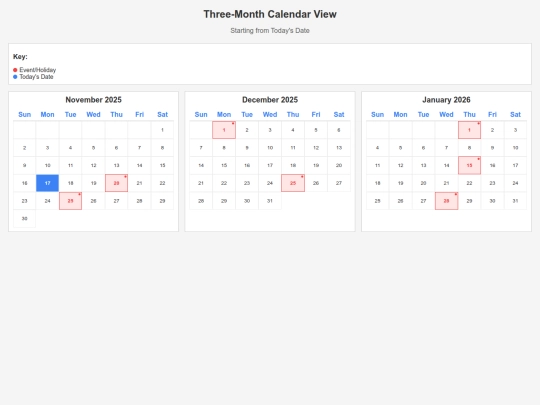
Task: Choose November 22 in the calendar
Action: [x=162, y=183]
